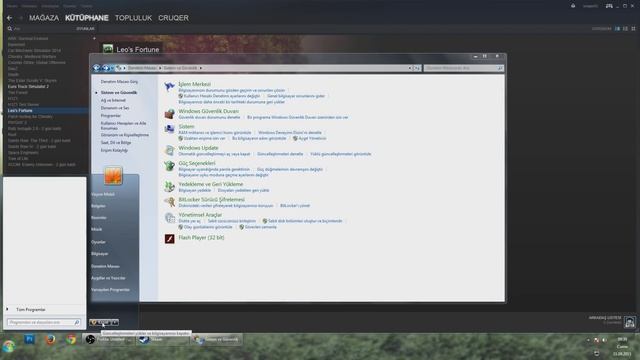Screen dimensions: 640x360
Task: Select Euro Truck Simulator 2 in library
Action: tap(28, 87)
